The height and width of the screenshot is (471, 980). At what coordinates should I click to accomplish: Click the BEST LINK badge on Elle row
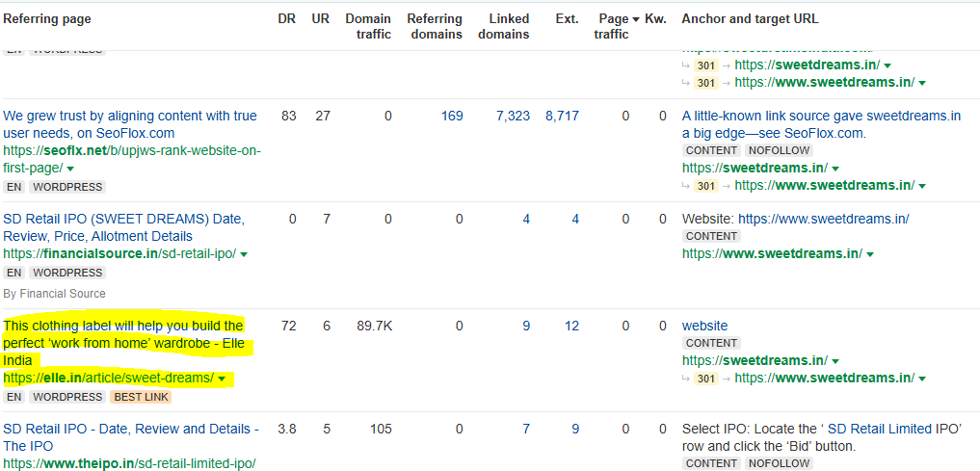pyautogui.click(x=141, y=397)
